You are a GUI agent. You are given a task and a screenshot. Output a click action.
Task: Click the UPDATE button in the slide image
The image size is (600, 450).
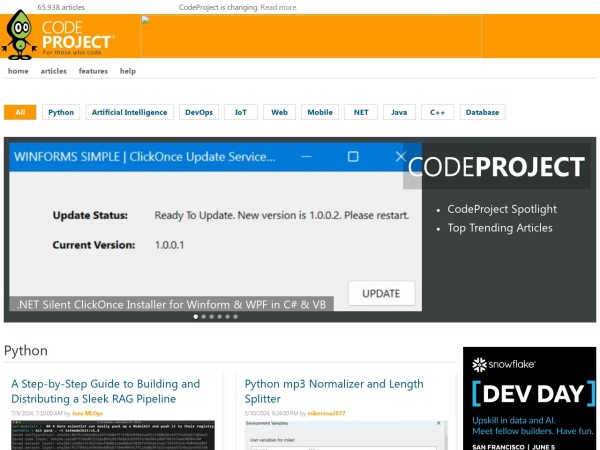tap(382, 293)
